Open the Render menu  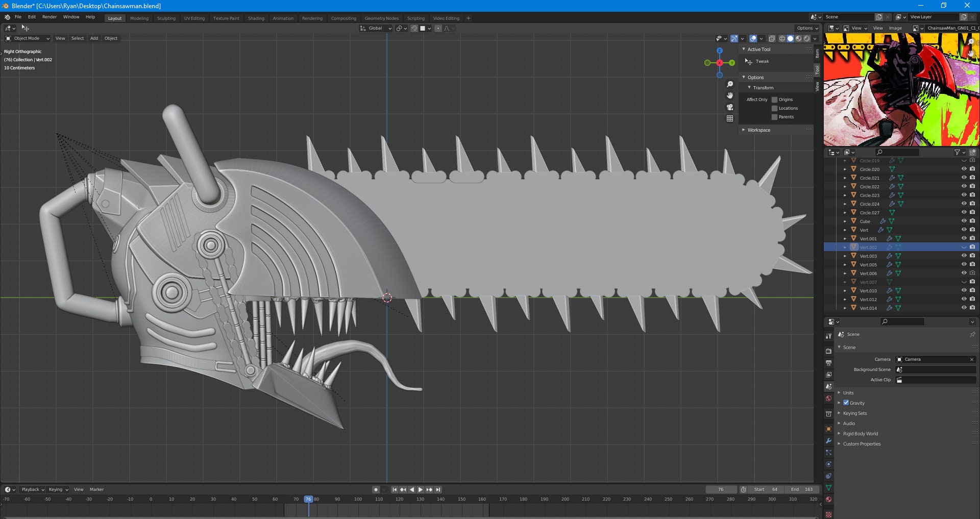tap(49, 16)
